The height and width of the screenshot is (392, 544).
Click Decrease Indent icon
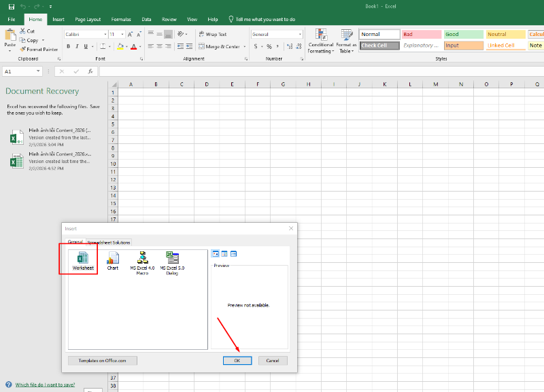[x=180, y=46]
